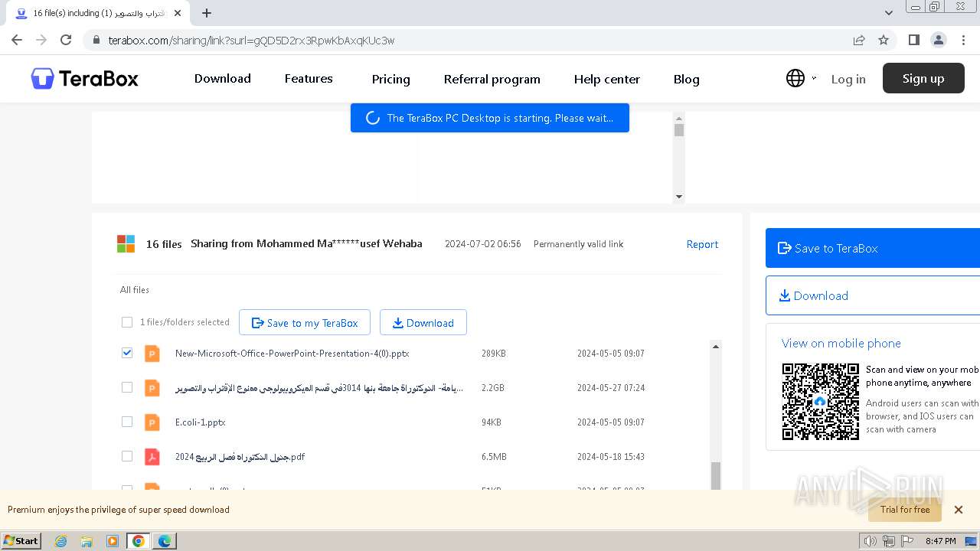Viewport: 980px width, 551px height.
Task: Open the Features menu item
Action: [x=309, y=78]
